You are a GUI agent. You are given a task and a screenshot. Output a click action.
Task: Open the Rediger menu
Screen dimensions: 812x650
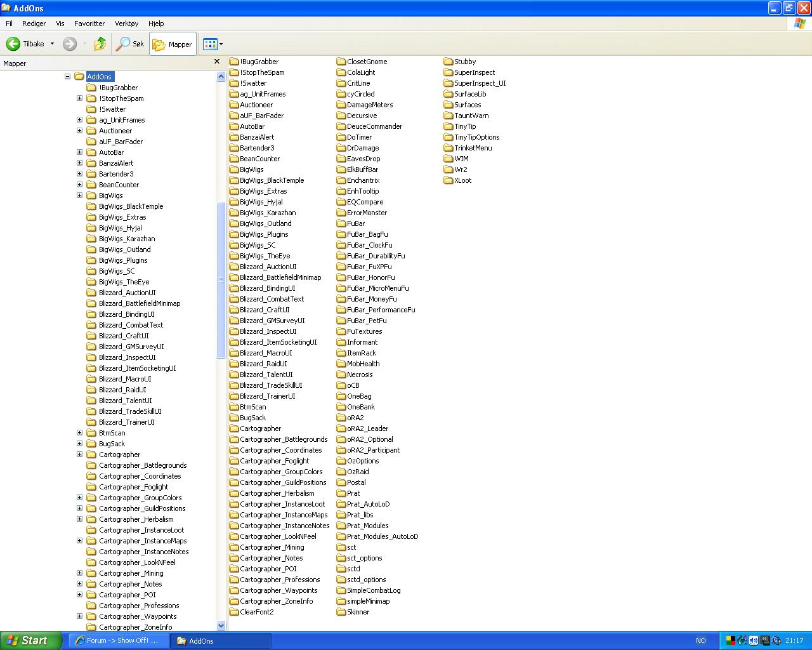point(34,23)
